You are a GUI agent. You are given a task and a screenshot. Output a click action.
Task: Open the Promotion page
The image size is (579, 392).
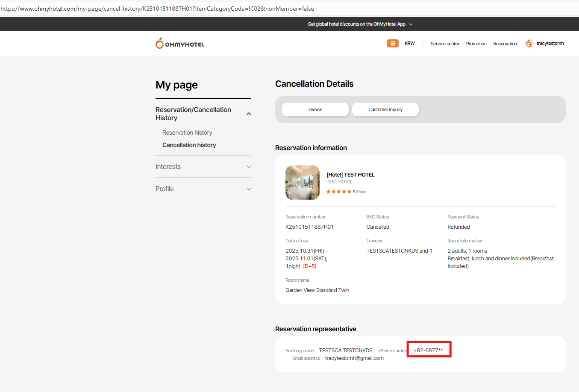pos(476,44)
